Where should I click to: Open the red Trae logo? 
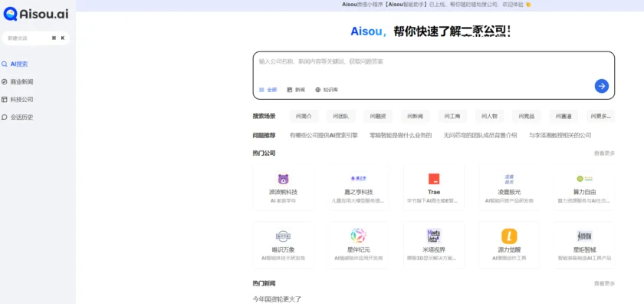click(434, 179)
